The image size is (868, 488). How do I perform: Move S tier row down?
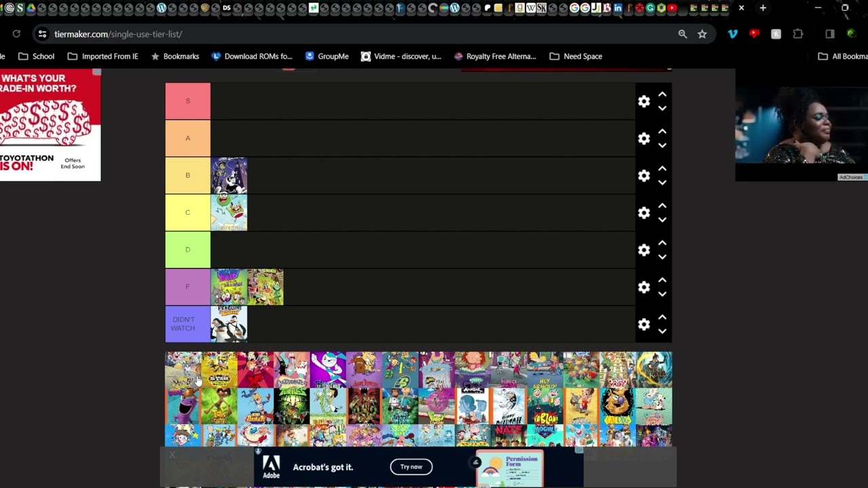point(662,108)
